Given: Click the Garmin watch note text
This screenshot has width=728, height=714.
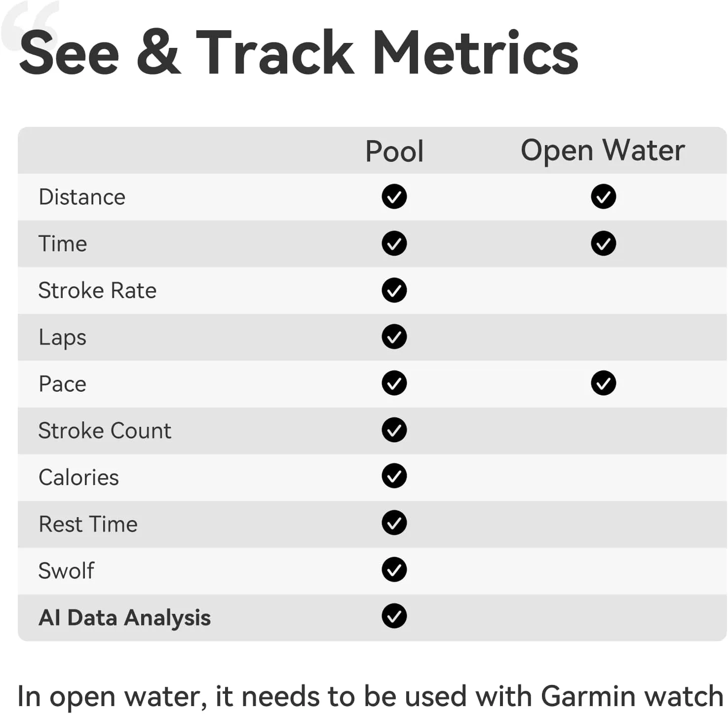Looking at the screenshot, I should (x=370, y=696).
